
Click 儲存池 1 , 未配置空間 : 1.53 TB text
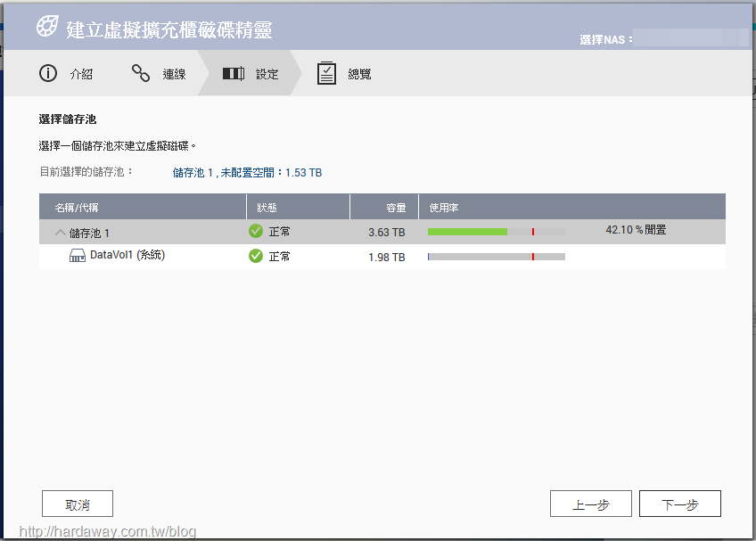[247, 173]
